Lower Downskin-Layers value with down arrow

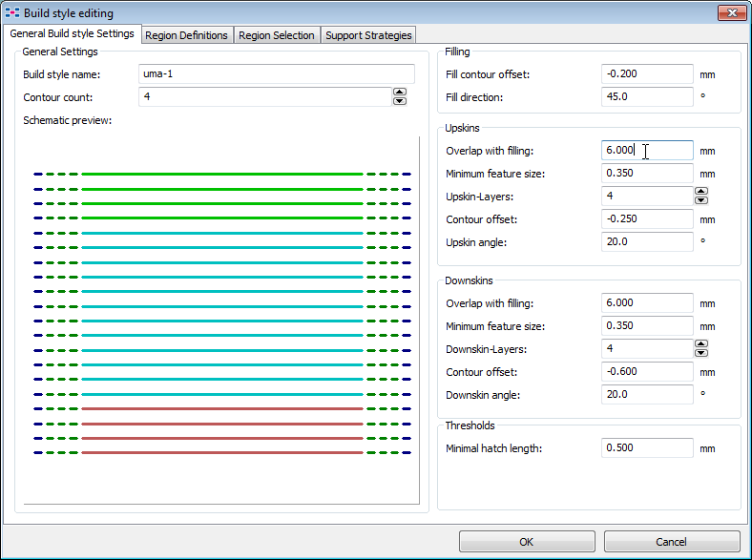[x=701, y=353]
